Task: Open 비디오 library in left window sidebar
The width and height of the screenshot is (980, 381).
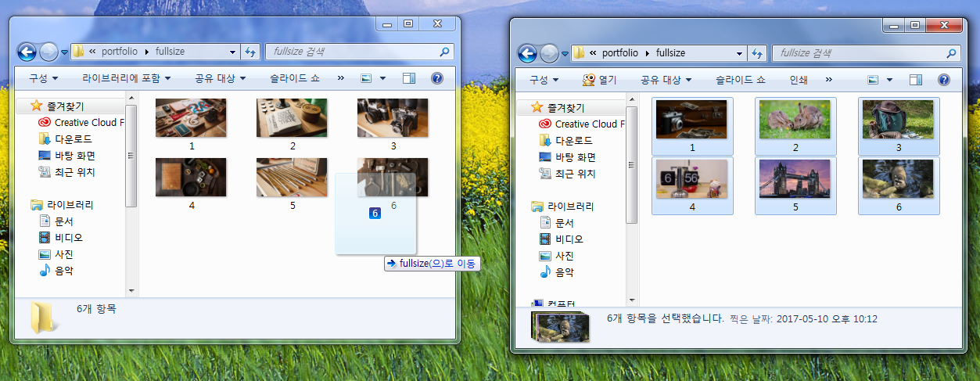Action: click(x=69, y=237)
